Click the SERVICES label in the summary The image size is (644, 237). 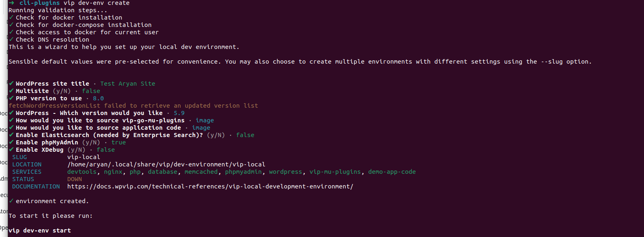coord(27,172)
